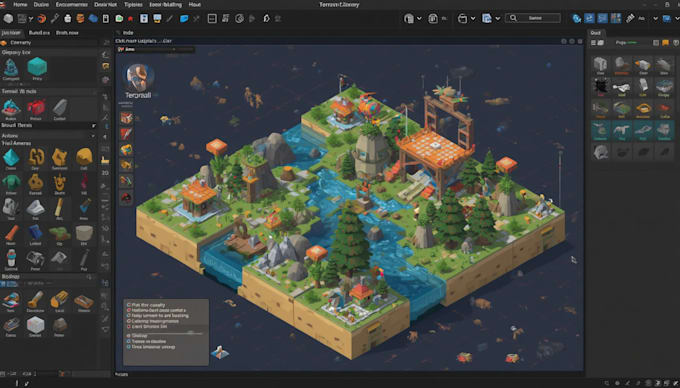Click the red-and-black bug icon in viewport strip
This screenshot has width=680, height=388.
126,198
